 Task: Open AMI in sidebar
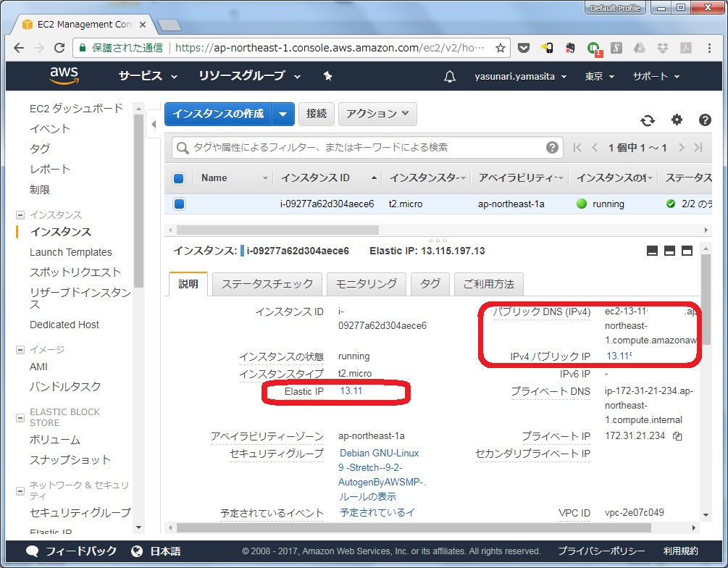click(x=38, y=367)
